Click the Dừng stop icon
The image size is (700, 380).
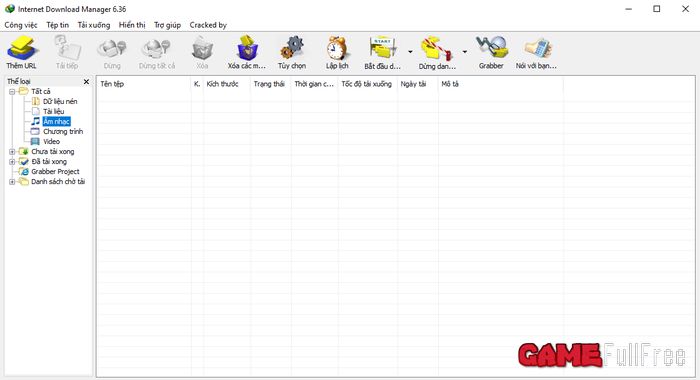point(112,48)
